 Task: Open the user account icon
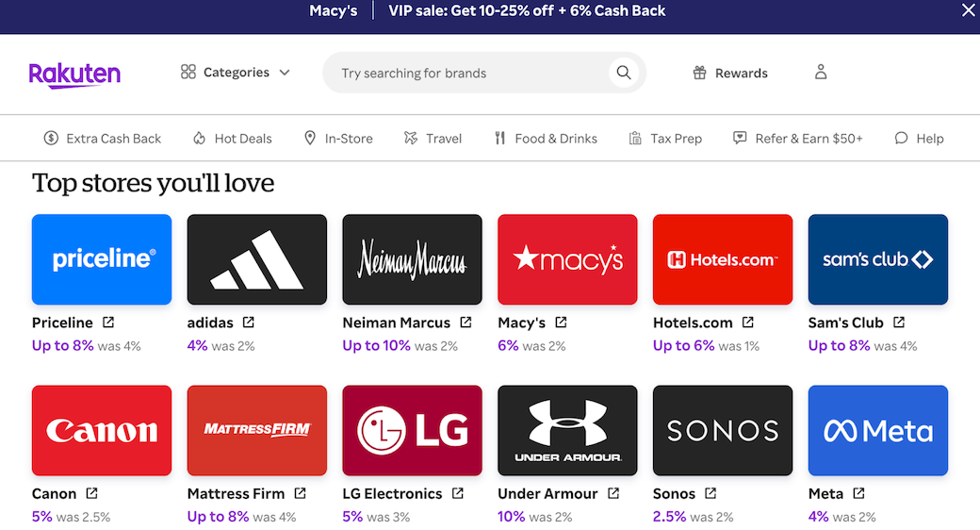point(821,73)
